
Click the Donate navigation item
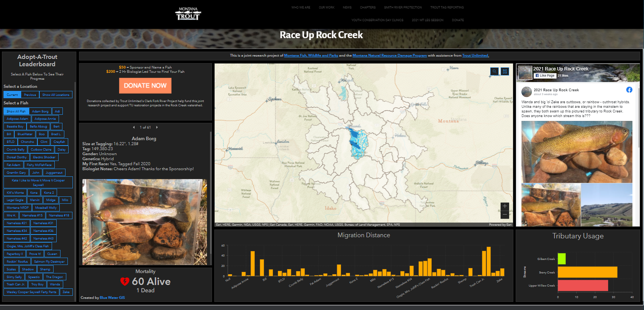point(458,20)
